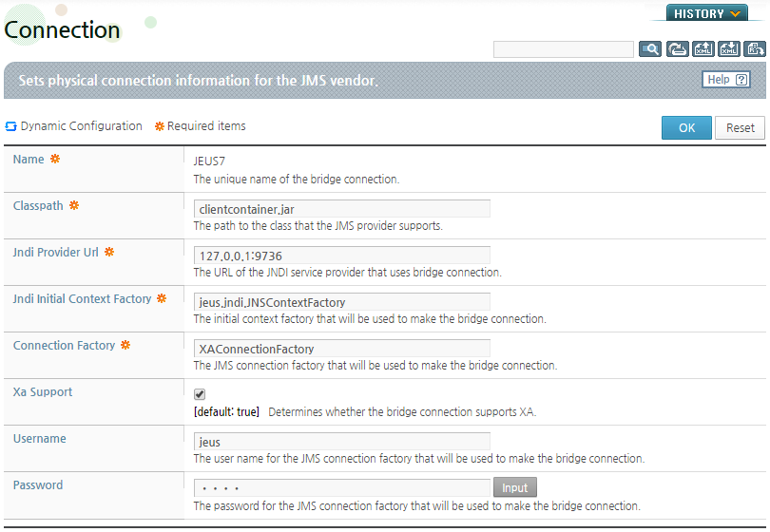Click the print arrow toolbar icon
This screenshot has width=770, height=532.
tap(677, 49)
